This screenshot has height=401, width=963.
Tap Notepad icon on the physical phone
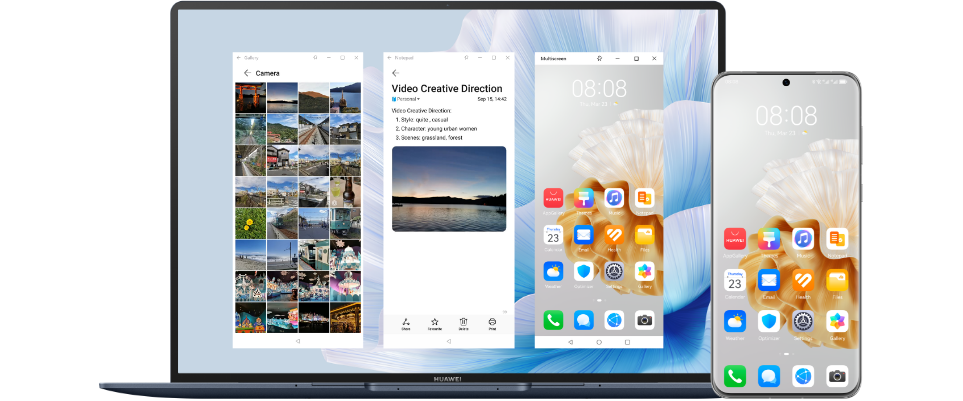pos(837,239)
